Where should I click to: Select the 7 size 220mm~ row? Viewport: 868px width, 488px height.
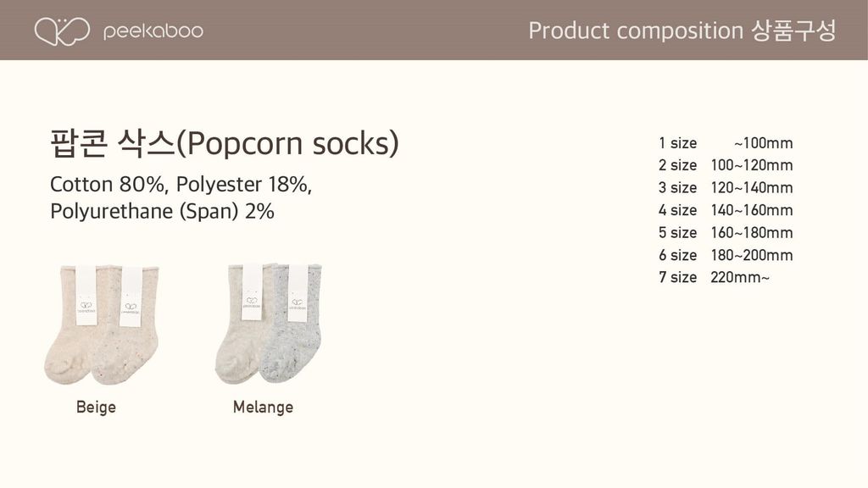714,277
